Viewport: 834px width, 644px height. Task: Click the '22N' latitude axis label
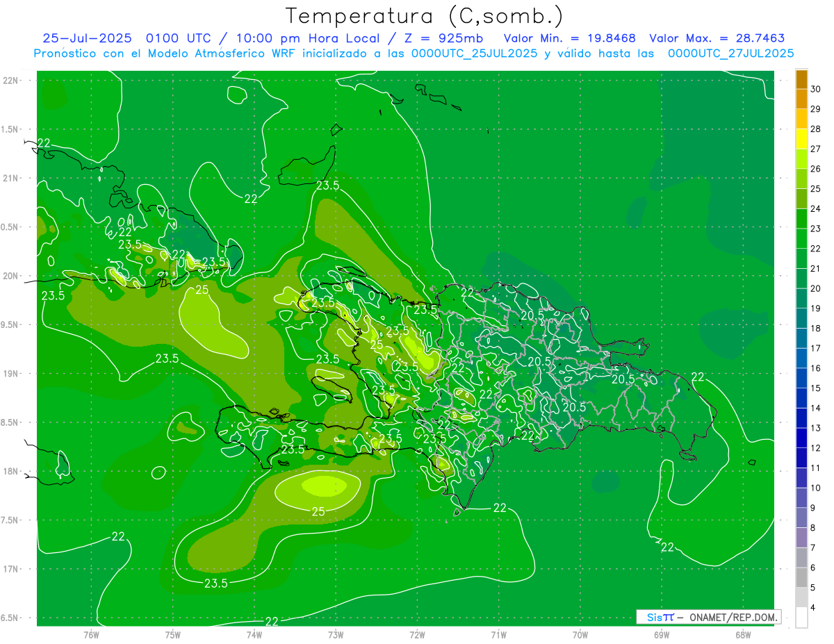click(10, 81)
